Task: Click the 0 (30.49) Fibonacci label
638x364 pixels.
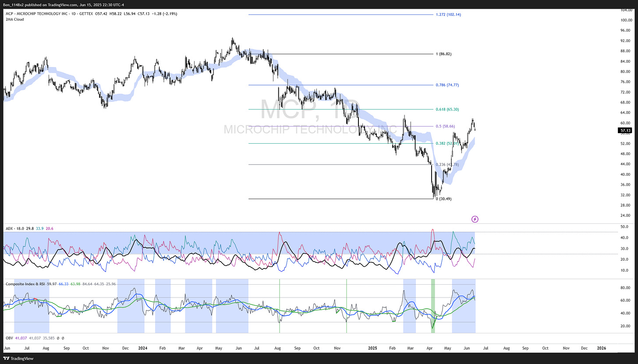Action: [x=443, y=199]
